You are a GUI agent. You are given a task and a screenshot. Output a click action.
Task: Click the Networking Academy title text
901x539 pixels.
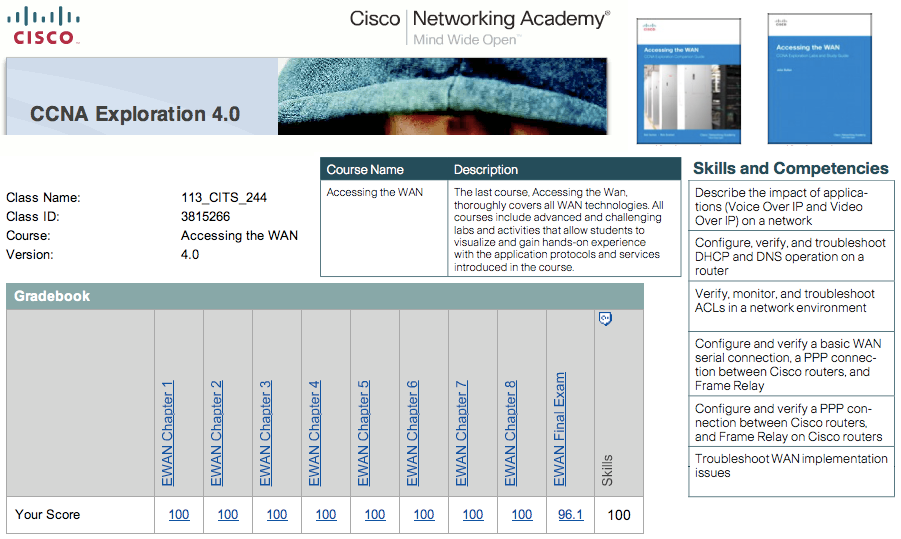[511, 18]
